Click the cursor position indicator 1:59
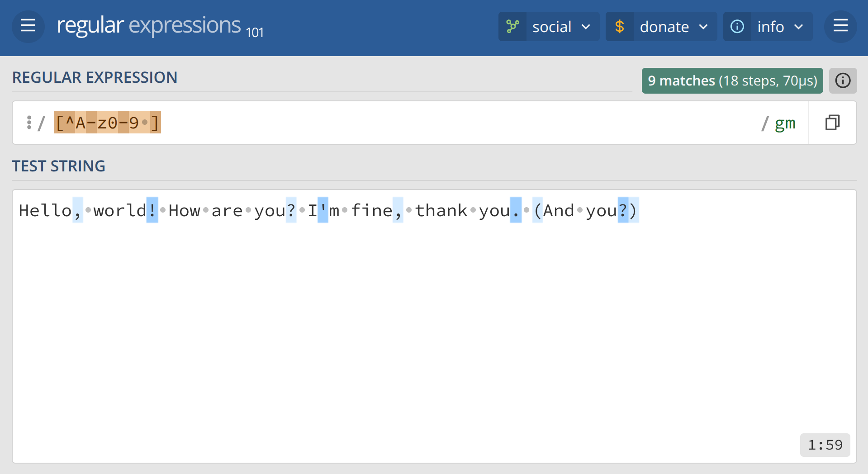This screenshot has height=474, width=868. point(825,445)
